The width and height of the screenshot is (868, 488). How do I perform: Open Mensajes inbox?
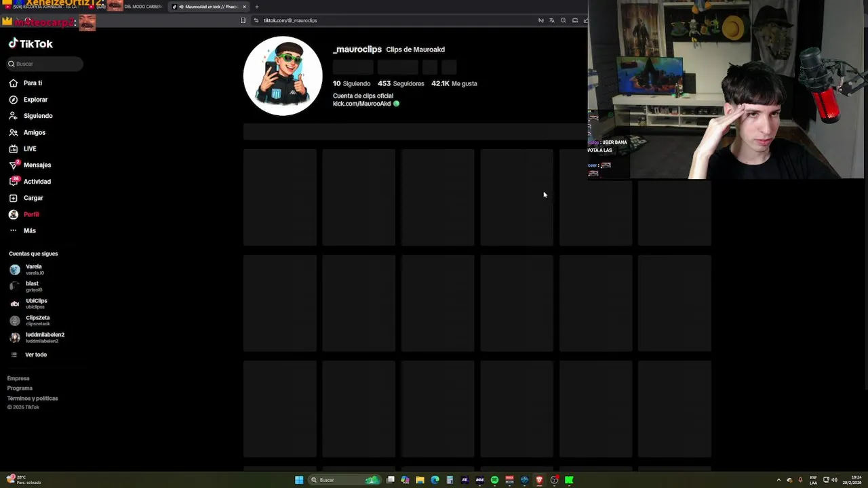30,165
